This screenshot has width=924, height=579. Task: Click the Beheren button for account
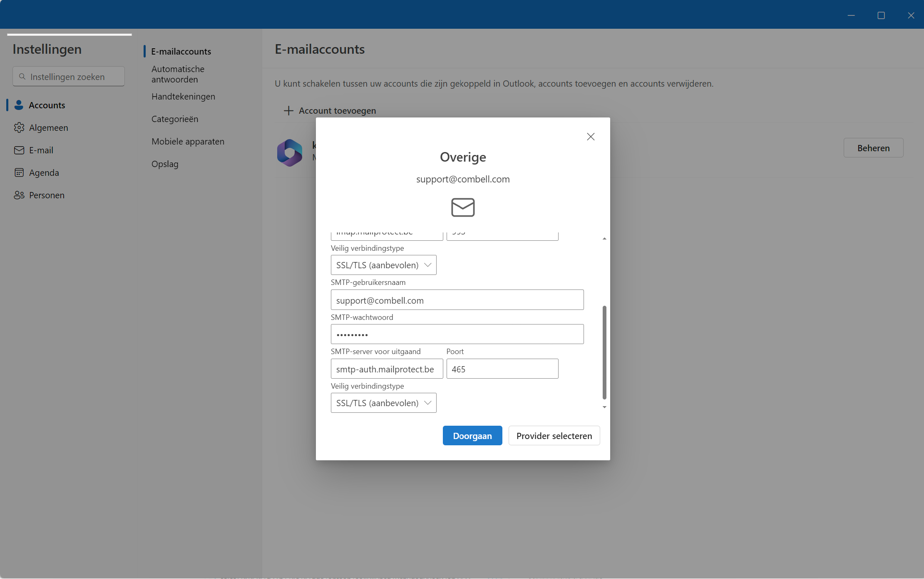873,148
